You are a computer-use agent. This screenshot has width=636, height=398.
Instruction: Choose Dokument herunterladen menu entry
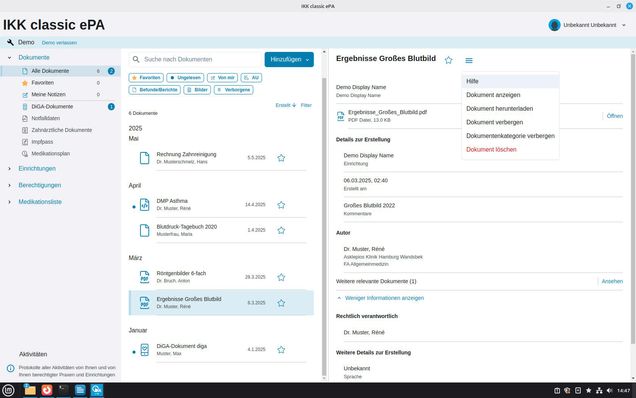point(510,109)
